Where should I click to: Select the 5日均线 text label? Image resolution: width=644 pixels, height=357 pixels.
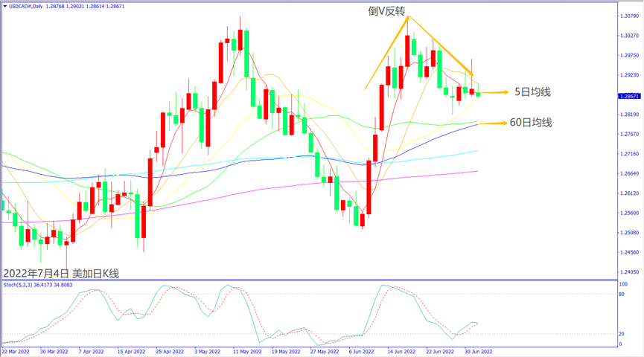click(532, 91)
